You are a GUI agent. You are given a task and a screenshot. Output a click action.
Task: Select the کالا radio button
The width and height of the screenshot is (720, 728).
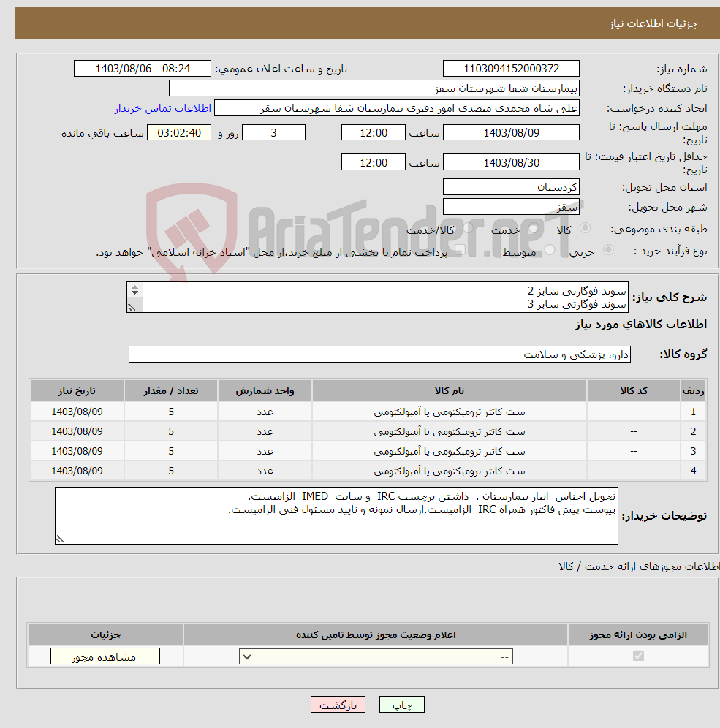(x=585, y=228)
